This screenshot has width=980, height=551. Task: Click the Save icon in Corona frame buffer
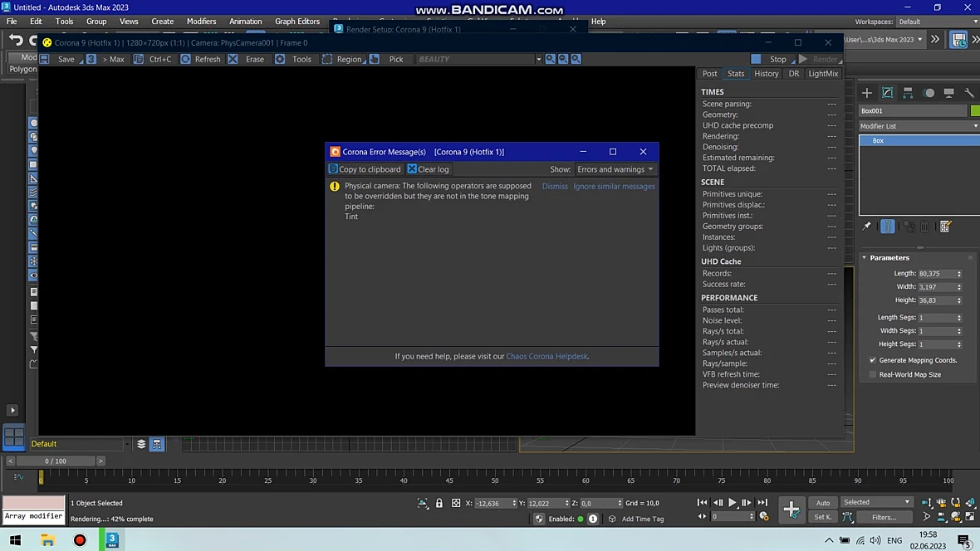coord(44,59)
